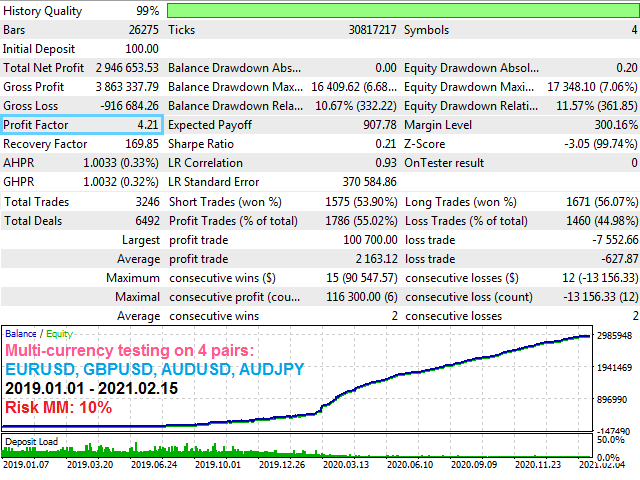Click the Balance legend label on chart
The image size is (640, 480).
click(21, 334)
